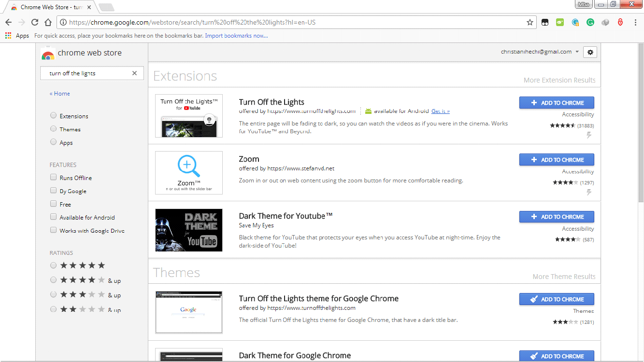
Task: Open the Grammarly extension icon
Action: pyautogui.click(x=590, y=22)
